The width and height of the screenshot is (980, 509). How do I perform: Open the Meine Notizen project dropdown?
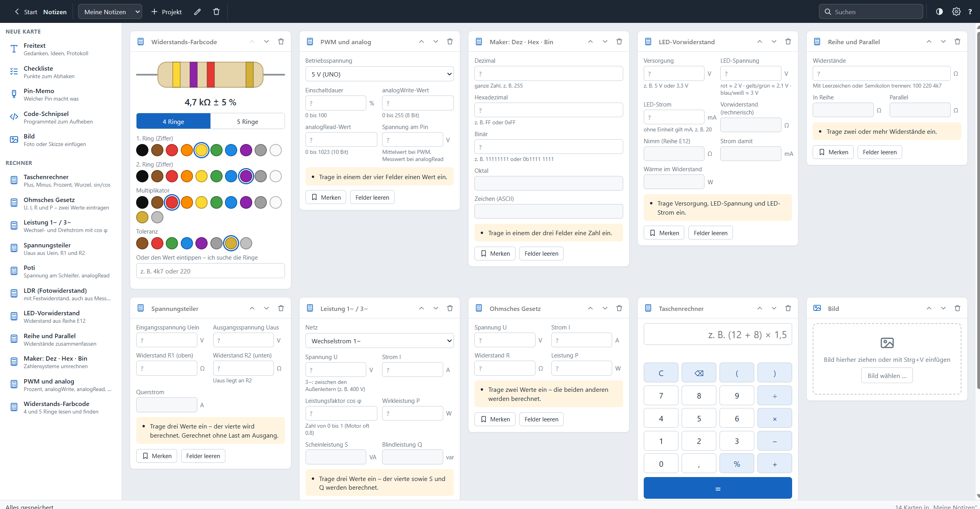tap(110, 12)
